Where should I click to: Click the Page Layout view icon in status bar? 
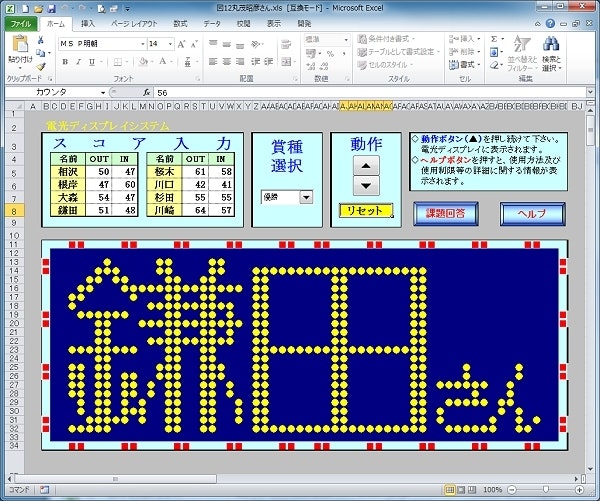point(461,490)
